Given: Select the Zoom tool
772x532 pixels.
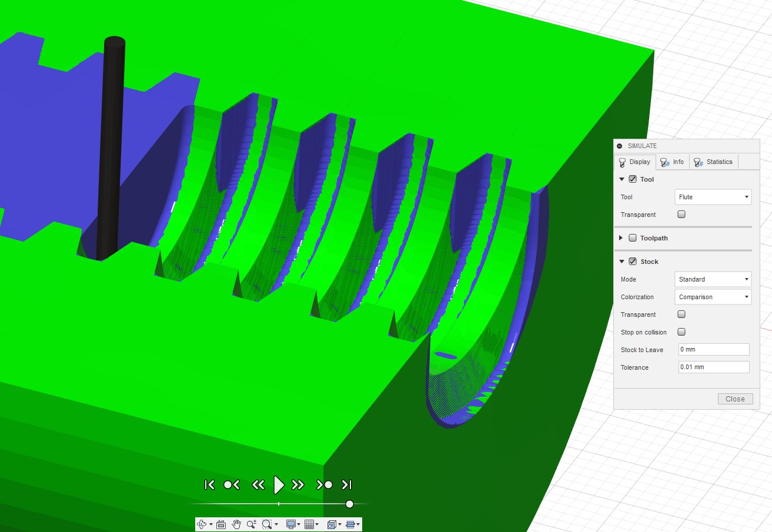Looking at the screenshot, I should click(252, 524).
